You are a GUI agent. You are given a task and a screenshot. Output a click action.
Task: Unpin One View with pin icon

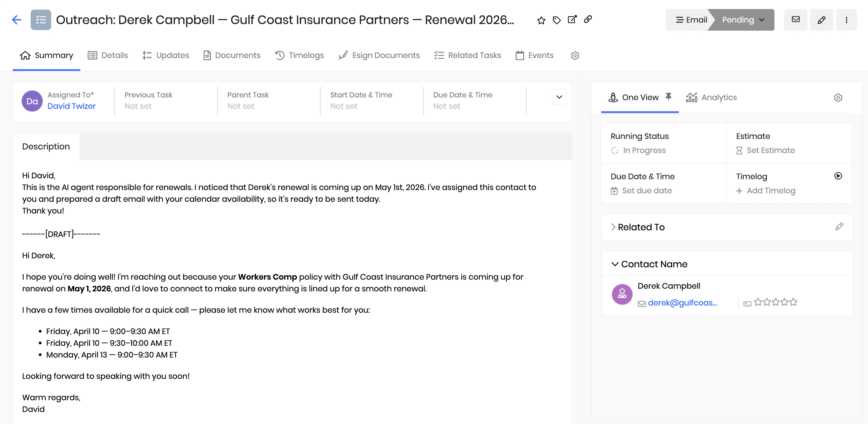pos(669,97)
